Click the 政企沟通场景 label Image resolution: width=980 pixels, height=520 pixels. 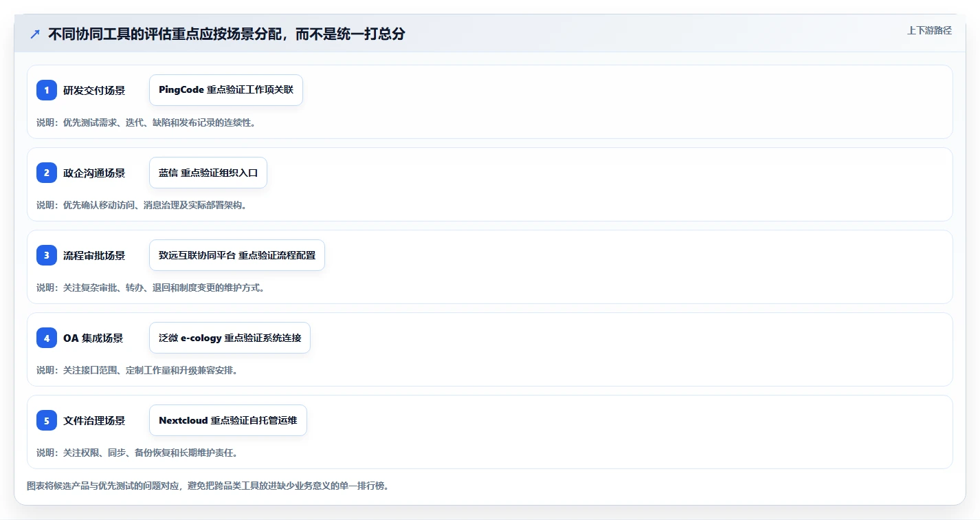pyautogui.click(x=94, y=173)
